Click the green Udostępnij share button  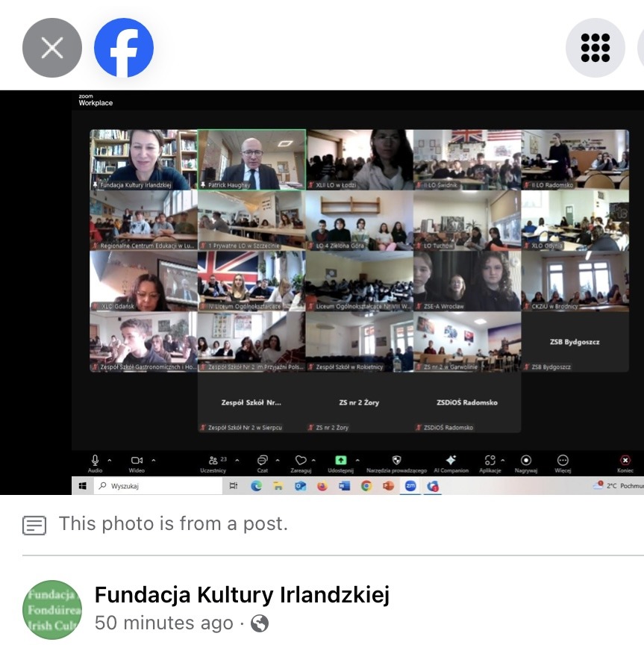341,461
